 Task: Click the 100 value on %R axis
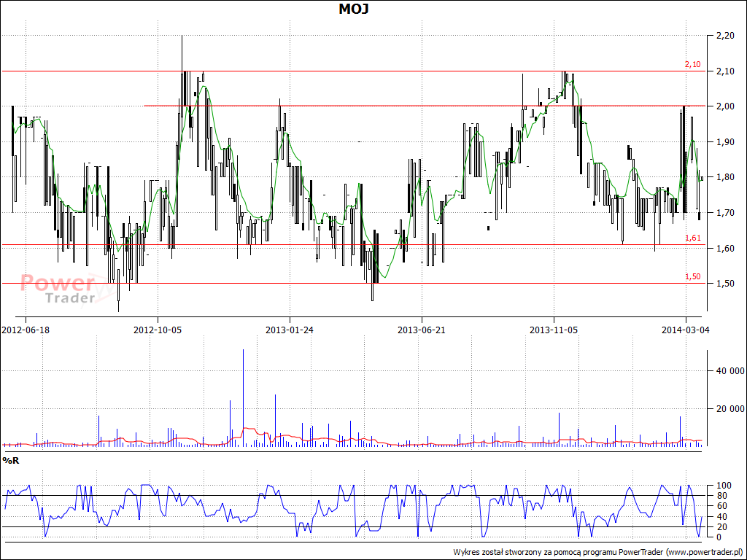pyautogui.click(x=722, y=486)
